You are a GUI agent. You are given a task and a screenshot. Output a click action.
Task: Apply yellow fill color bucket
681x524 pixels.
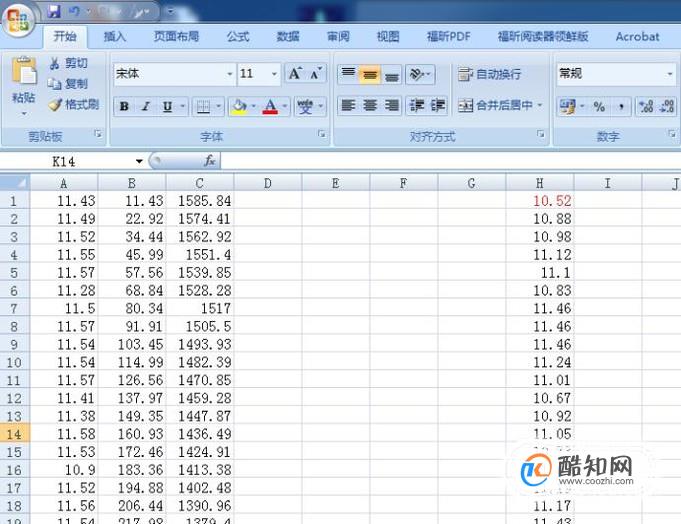pos(239,106)
